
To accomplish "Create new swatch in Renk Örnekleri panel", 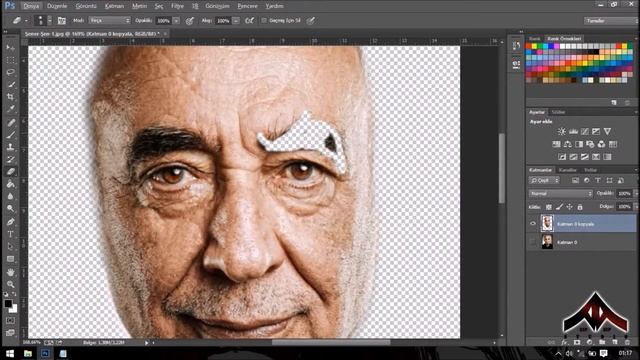I will [614, 102].
